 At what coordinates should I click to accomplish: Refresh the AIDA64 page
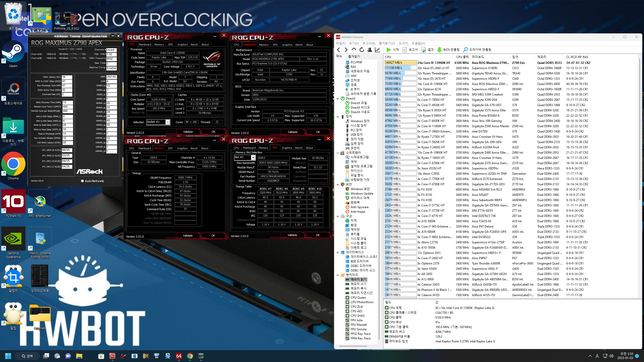point(362,50)
